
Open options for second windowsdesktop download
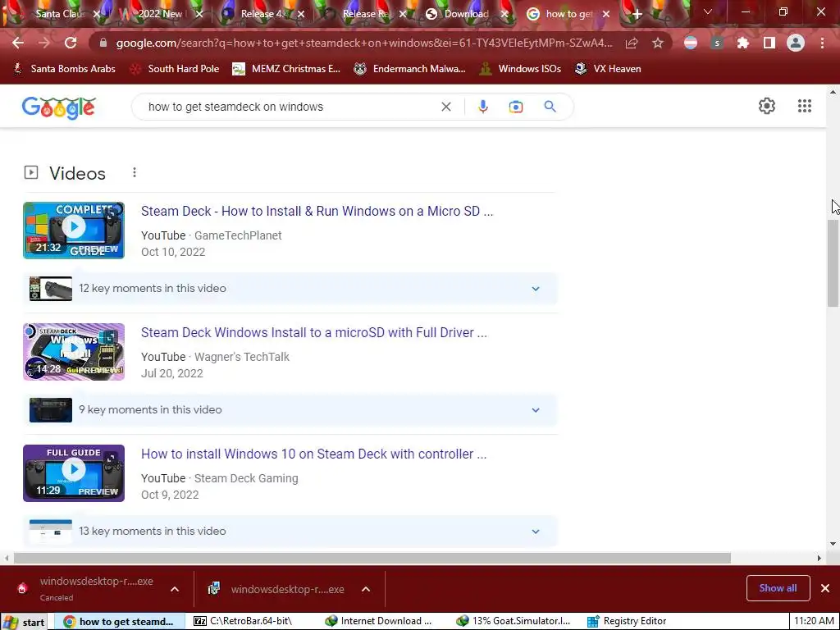[366, 589]
